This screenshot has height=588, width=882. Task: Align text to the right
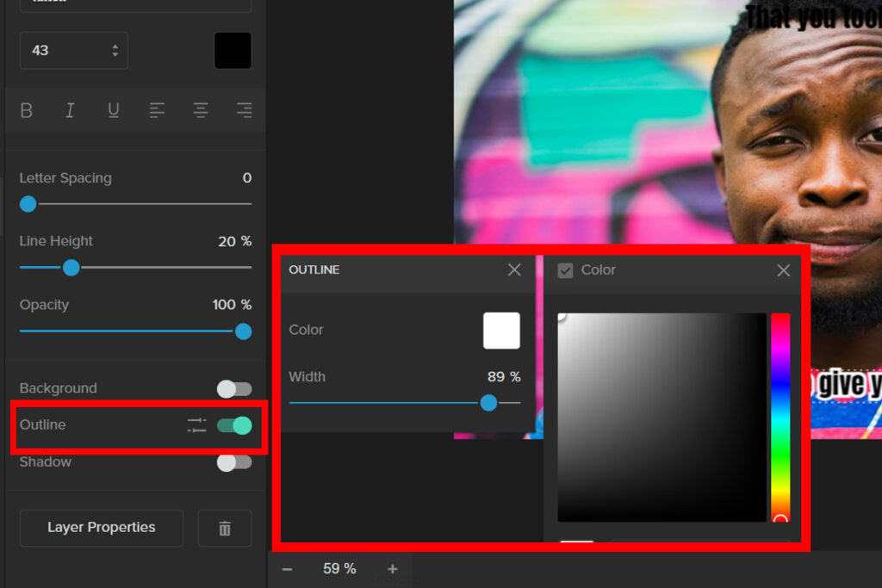click(x=244, y=110)
